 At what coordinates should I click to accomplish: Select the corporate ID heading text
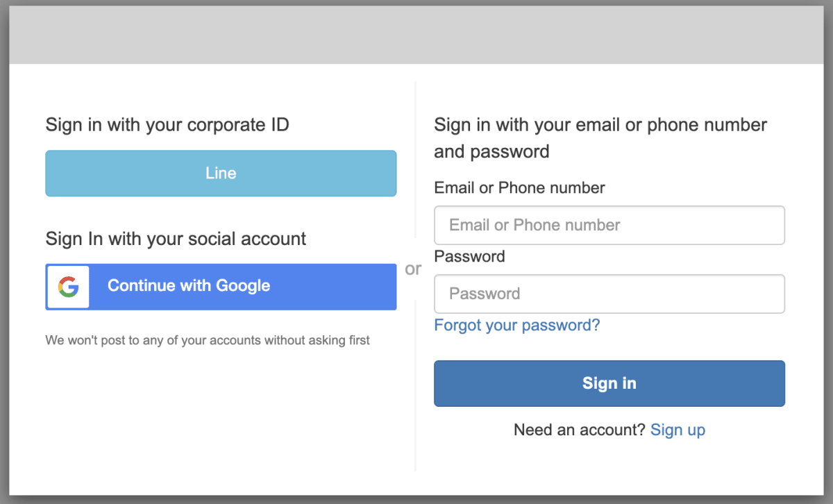tap(167, 125)
